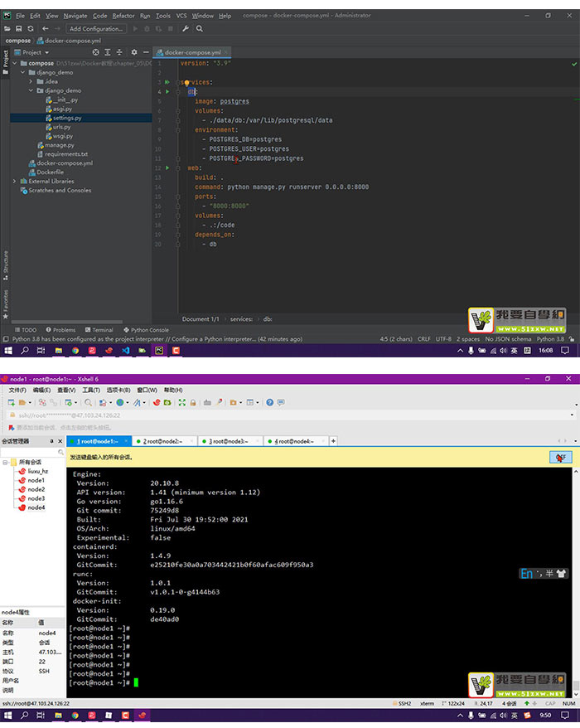Click Xshell icon in taskbar below Xshell
The width and height of the screenshot is (580, 728).
142,716
